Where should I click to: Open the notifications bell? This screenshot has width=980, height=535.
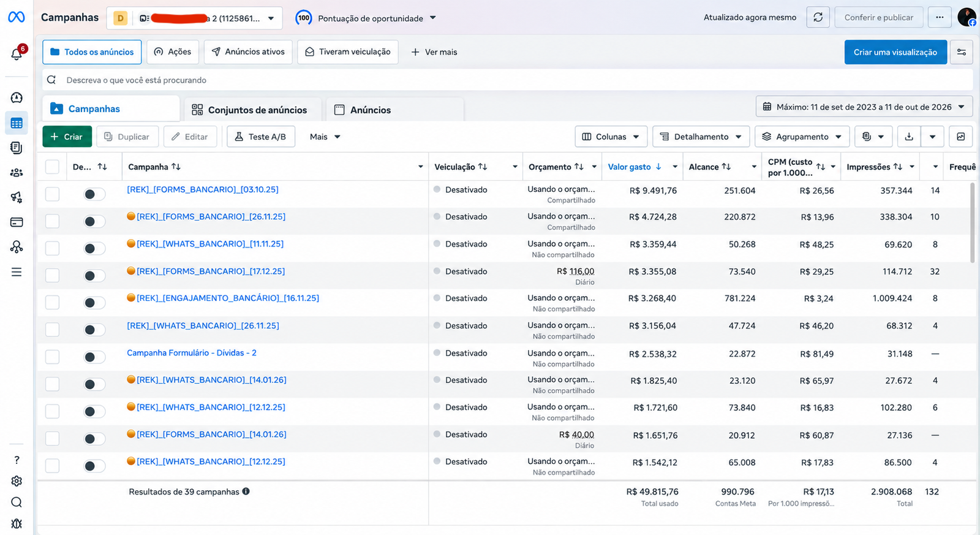coord(17,54)
